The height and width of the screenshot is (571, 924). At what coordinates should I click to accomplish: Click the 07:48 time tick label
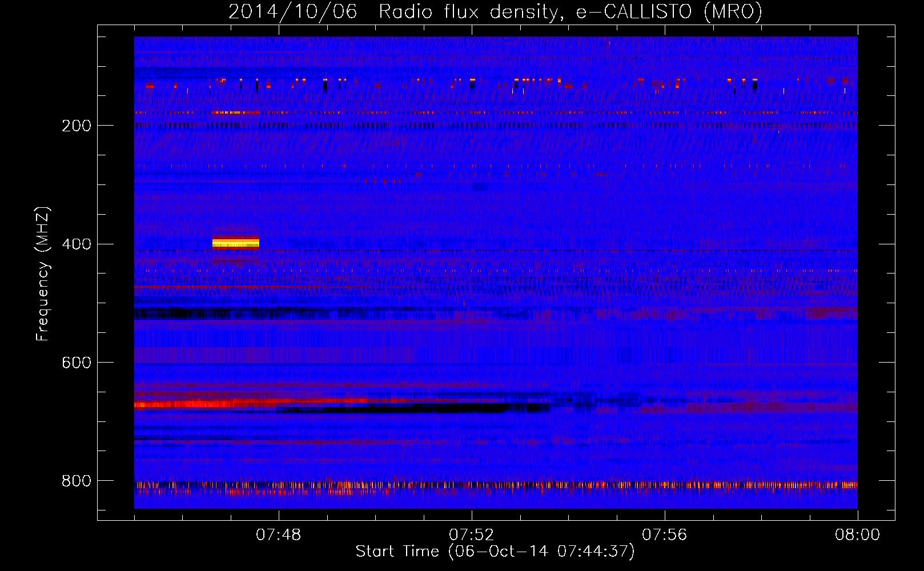(279, 535)
